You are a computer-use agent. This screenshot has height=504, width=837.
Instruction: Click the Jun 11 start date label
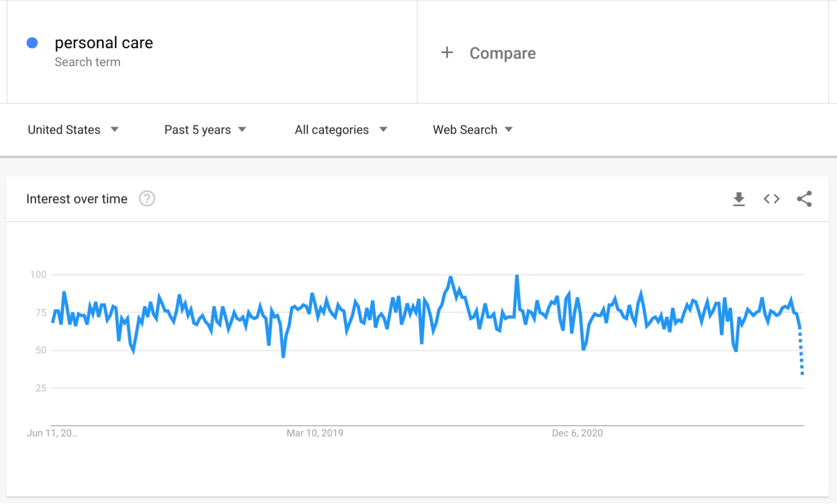[52, 433]
